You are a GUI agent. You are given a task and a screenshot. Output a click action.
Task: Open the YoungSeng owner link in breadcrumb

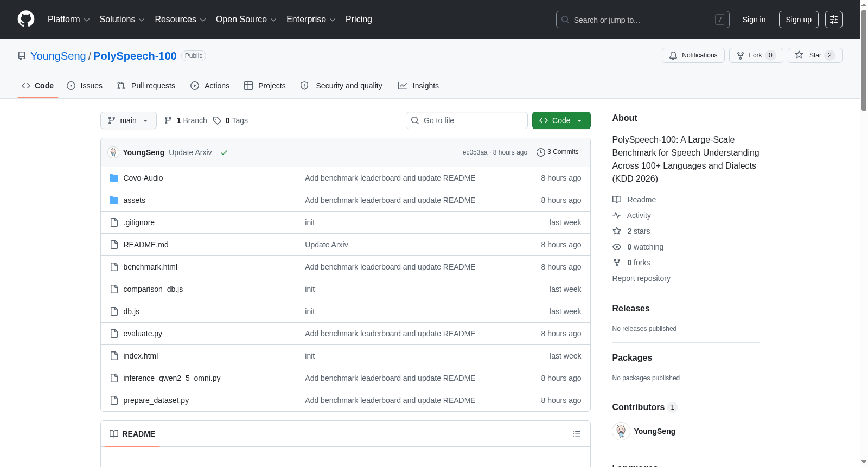[x=58, y=56]
